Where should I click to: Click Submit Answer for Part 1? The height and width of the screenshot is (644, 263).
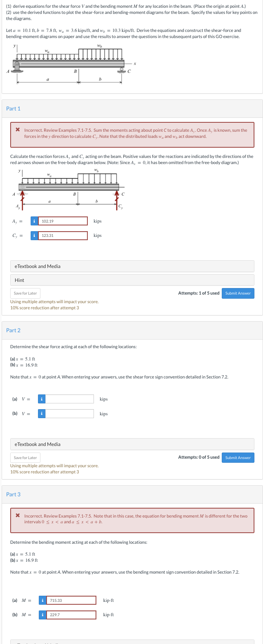pos(238,293)
